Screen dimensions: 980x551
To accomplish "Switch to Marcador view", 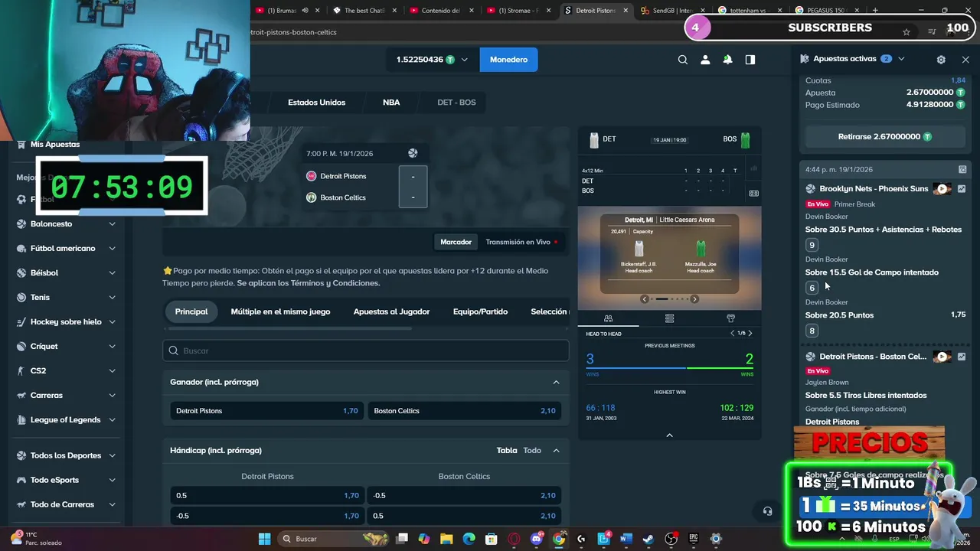I will point(456,242).
